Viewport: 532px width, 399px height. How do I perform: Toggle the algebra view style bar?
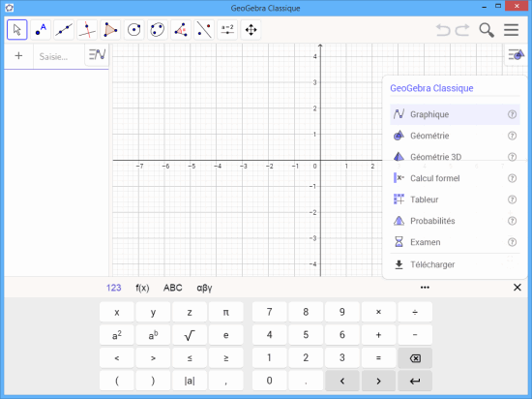click(x=97, y=54)
